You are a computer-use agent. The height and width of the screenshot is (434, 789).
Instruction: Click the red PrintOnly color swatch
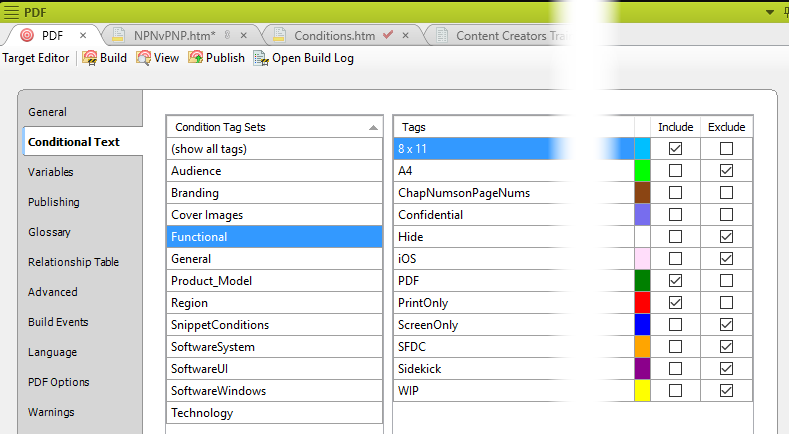(x=642, y=303)
